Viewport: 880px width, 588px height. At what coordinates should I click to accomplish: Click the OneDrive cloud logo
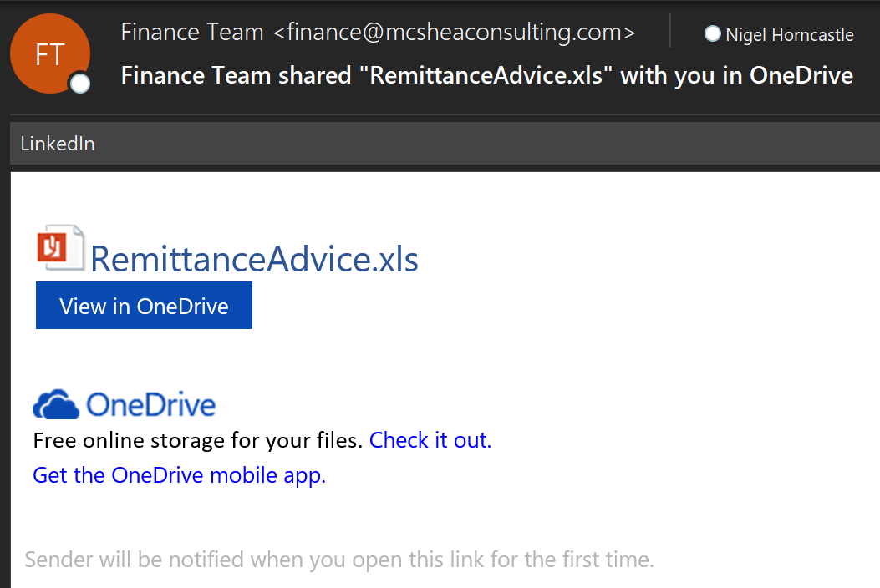click(56, 404)
